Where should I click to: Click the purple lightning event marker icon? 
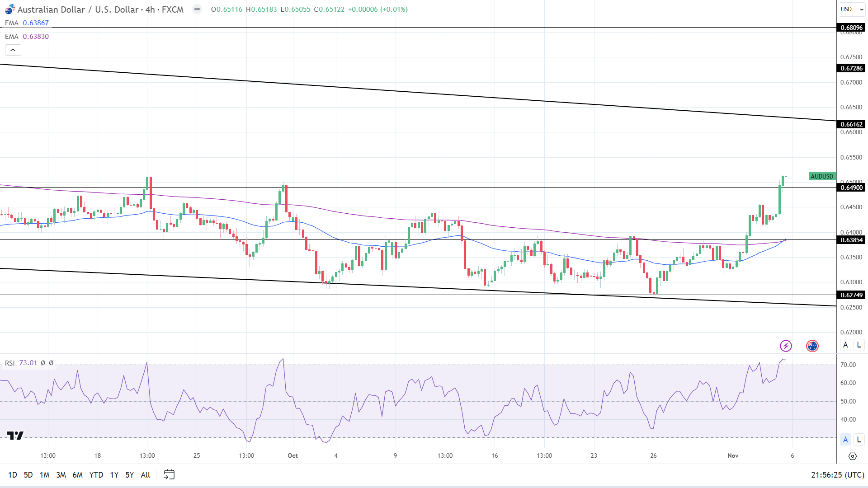(x=786, y=346)
